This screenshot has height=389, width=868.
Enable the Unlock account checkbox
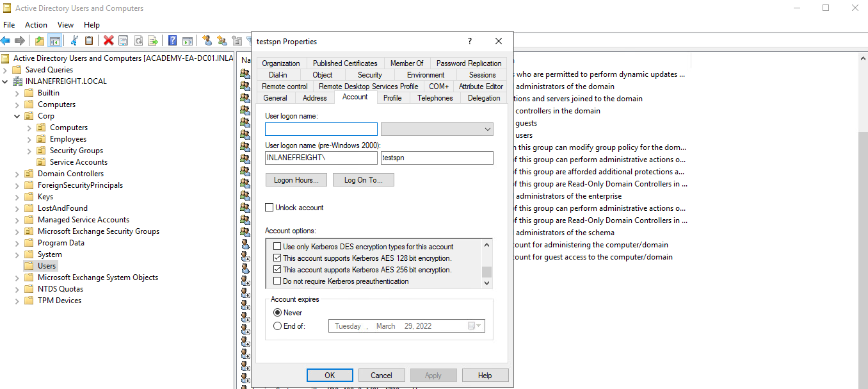click(269, 208)
